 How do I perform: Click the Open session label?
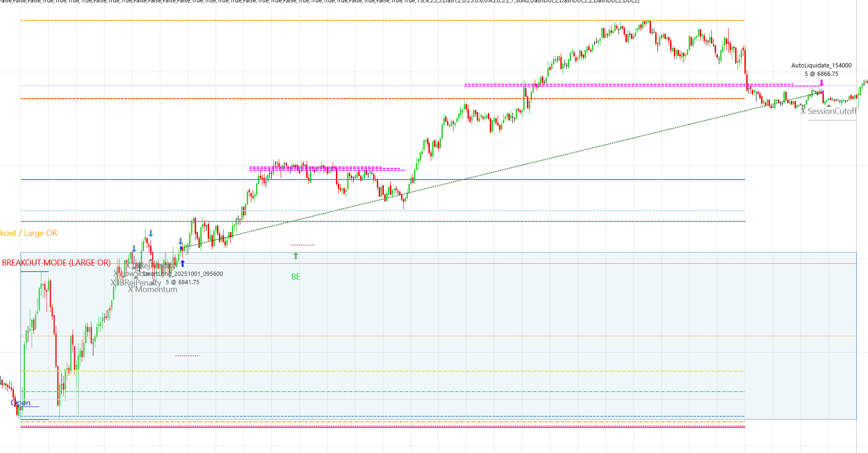pos(21,403)
